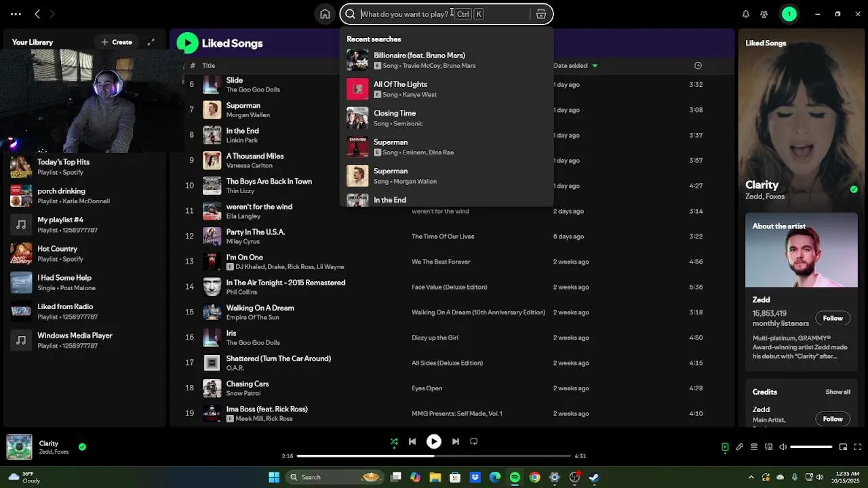Navigate back with left arrow

37,14
